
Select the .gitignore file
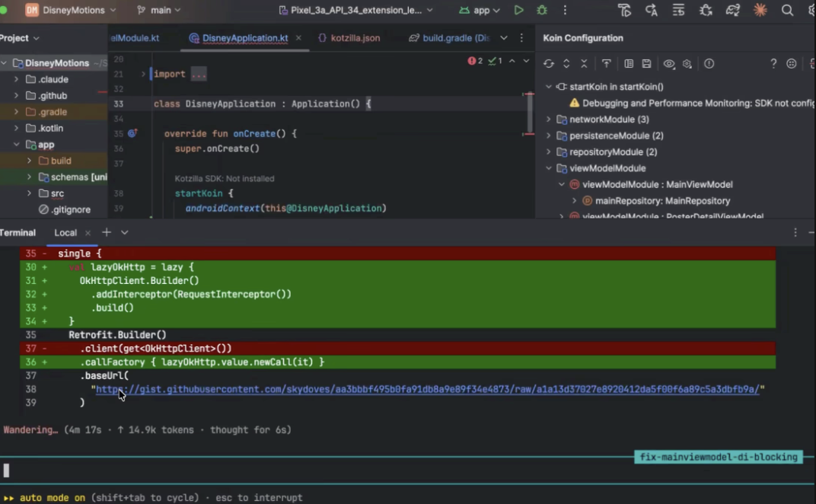click(65, 209)
